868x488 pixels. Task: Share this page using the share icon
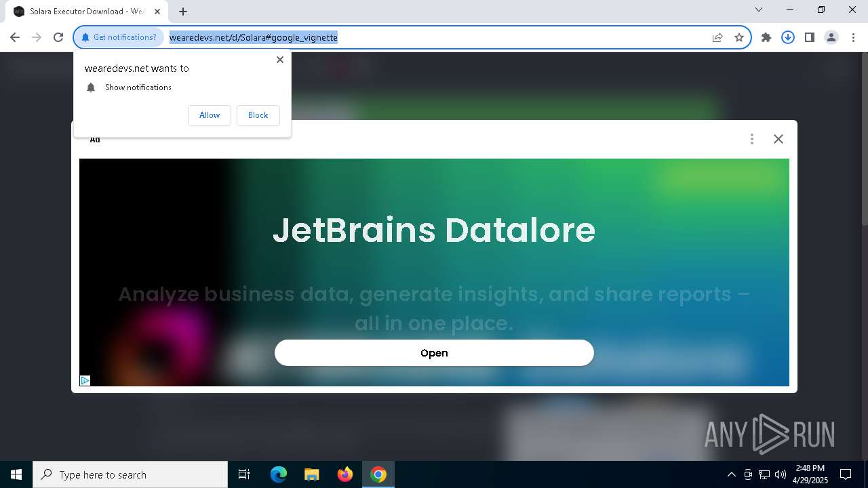tap(717, 37)
